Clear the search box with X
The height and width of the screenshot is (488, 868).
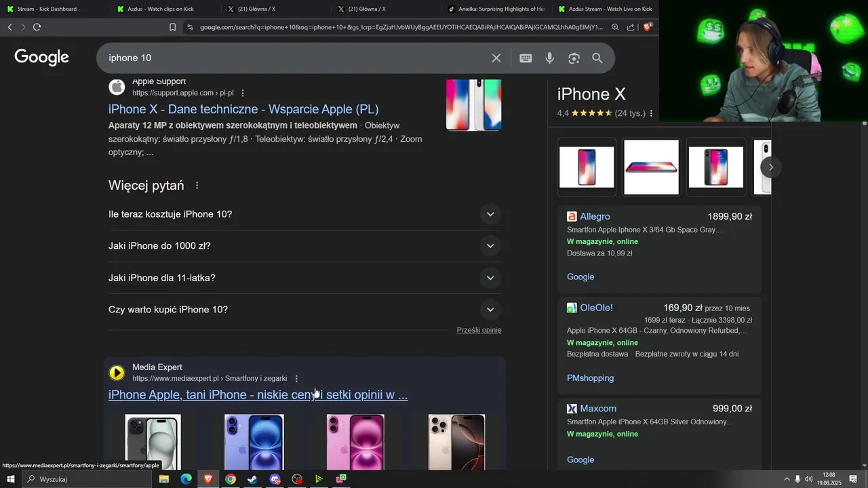pos(496,58)
